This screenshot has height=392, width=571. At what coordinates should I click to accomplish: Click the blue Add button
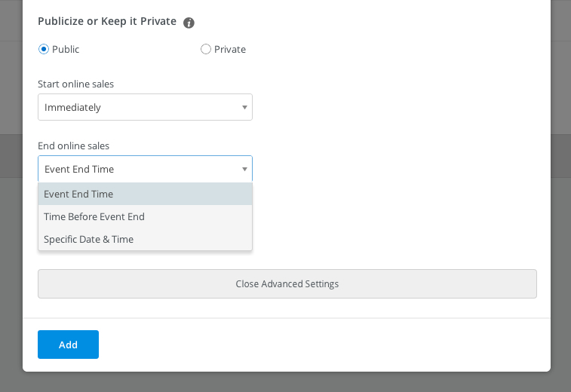(x=68, y=345)
